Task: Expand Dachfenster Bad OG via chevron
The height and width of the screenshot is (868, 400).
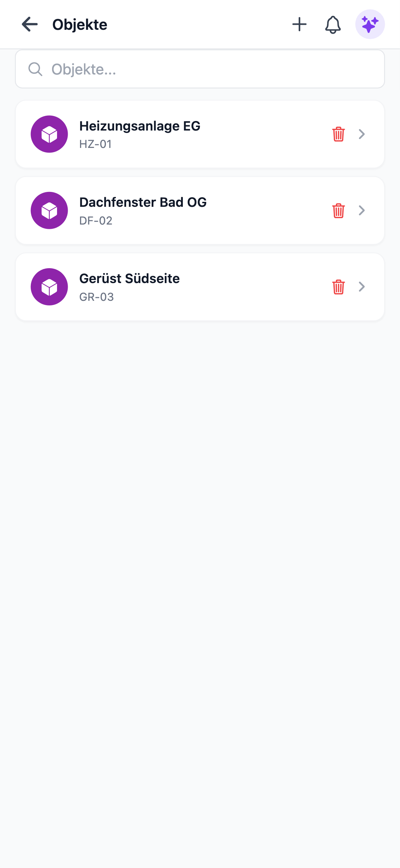Action: click(x=362, y=211)
